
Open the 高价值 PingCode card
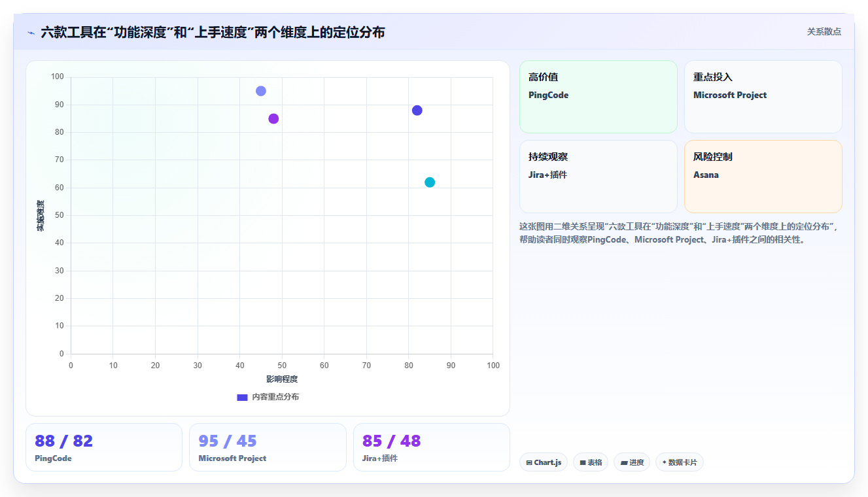pyautogui.click(x=599, y=97)
